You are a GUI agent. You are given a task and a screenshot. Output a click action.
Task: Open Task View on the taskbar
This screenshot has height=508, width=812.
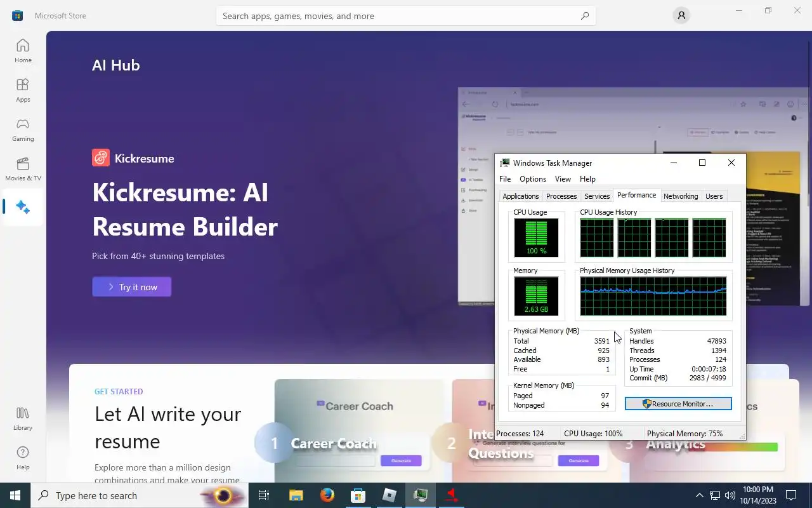click(264, 495)
